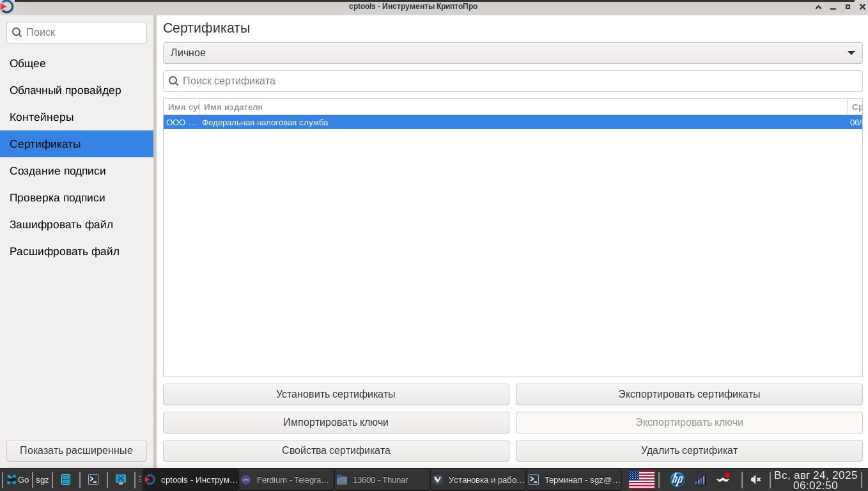Sort by the truncated Имя суб… column header

pyautogui.click(x=182, y=107)
